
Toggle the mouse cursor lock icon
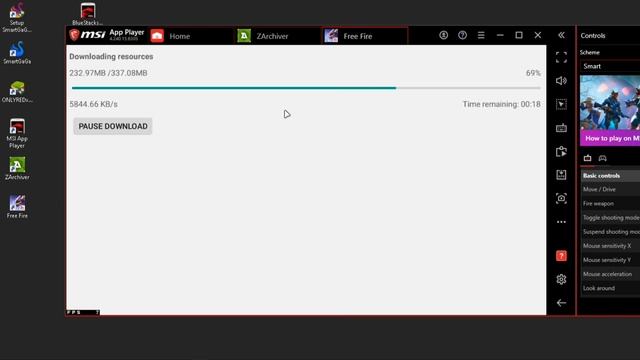coord(561,104)
